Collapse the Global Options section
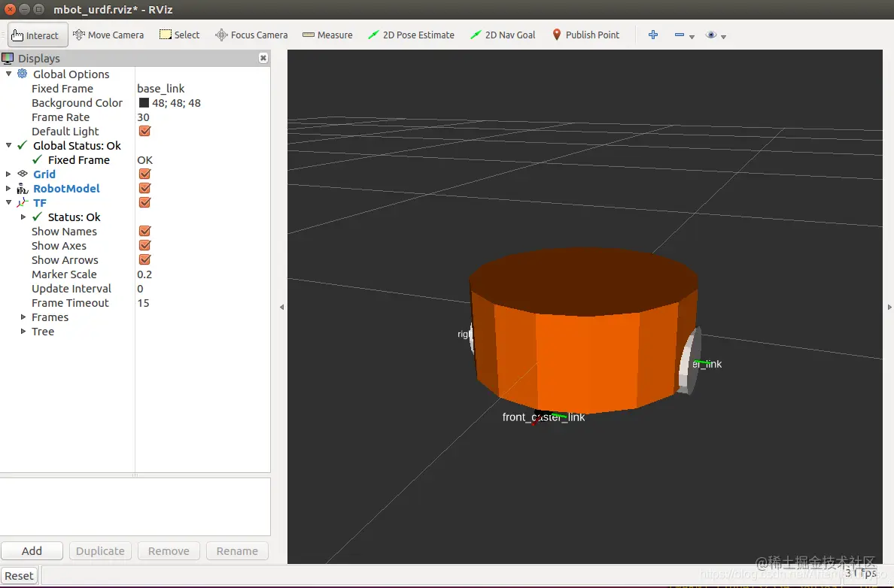The image size is (894, 588). (x=8, y=74)
